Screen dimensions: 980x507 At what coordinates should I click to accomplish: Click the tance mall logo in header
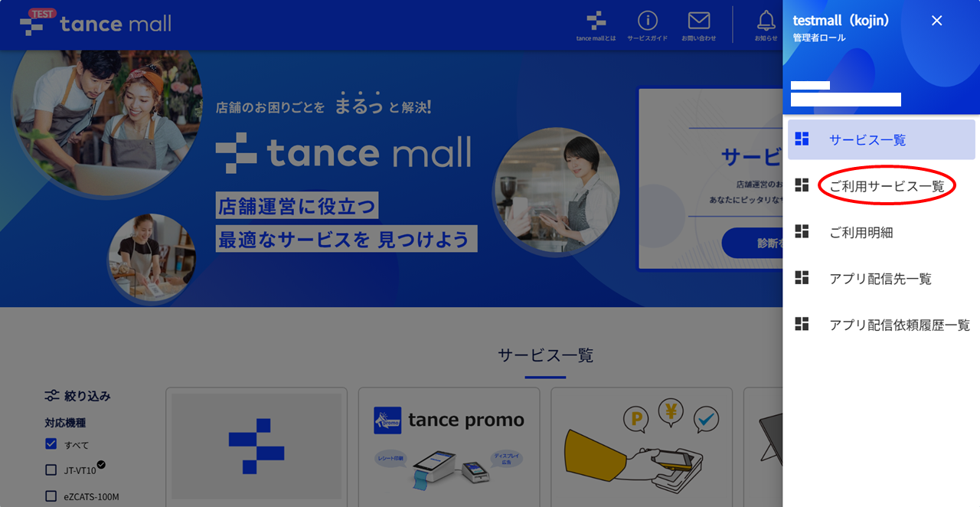click(96, 23)
